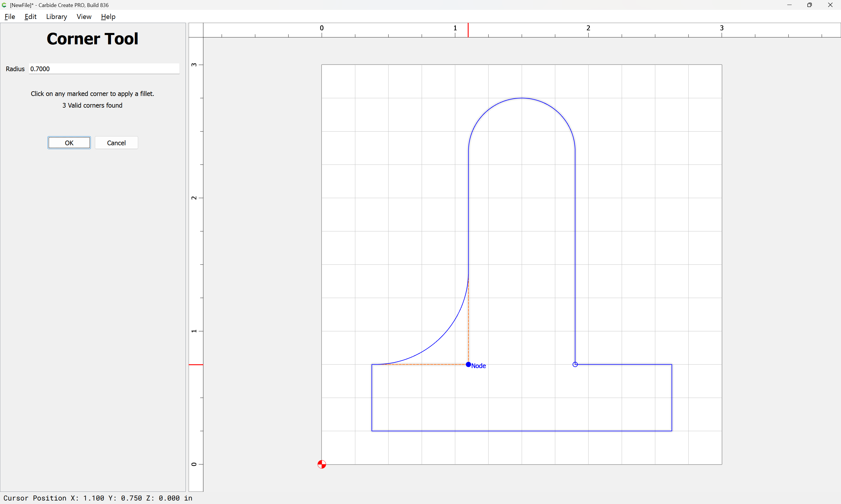
Task: Click the Carbide Create app icon
Action: (4, 5)
